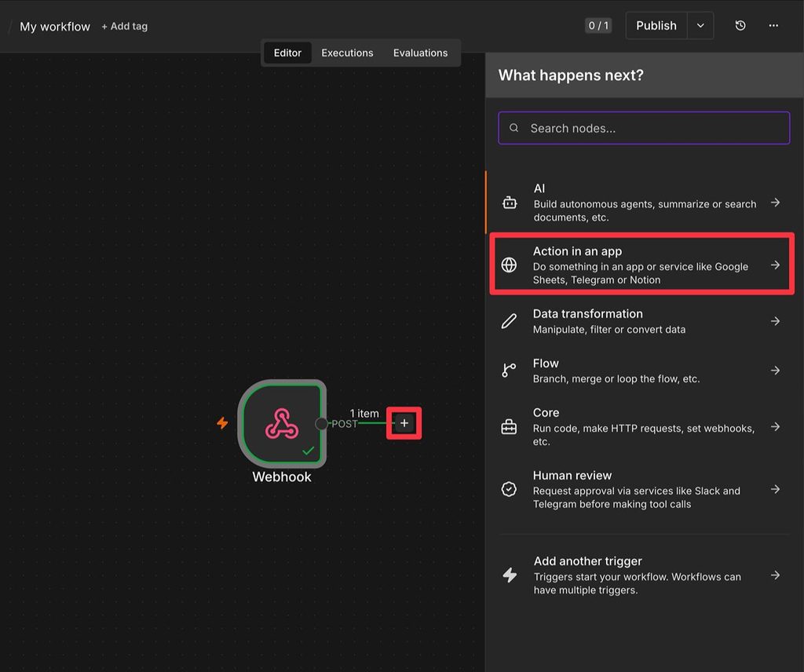Click the toolbox icon for Core

509,427
